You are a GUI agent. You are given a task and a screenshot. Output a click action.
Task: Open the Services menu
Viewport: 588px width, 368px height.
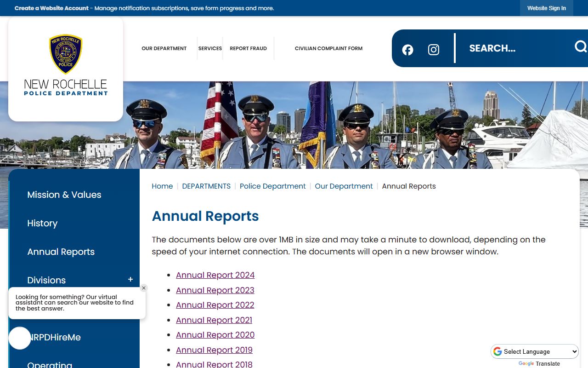210,48
